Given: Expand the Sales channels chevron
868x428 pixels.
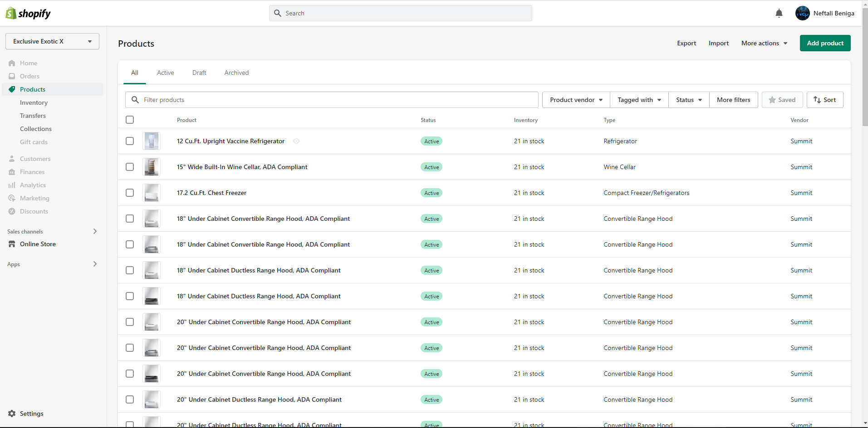Looking at the screenshot, I should pos(95,231).
